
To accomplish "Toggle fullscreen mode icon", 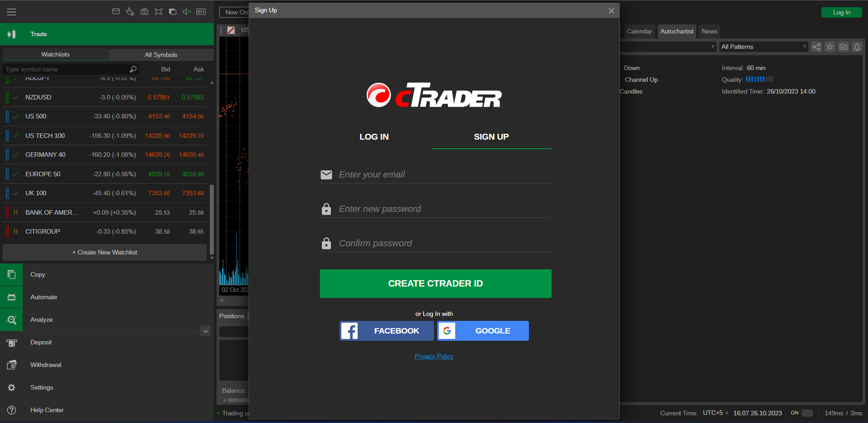I will pos(159,12).
